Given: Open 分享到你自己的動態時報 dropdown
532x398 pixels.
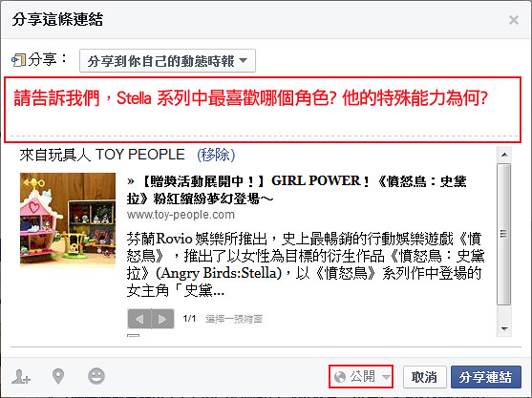Looking at the screenshot, I should [x=167, y=61].
